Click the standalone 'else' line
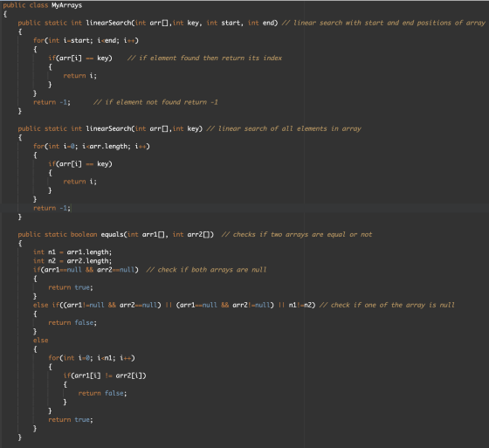 point(40,340)
